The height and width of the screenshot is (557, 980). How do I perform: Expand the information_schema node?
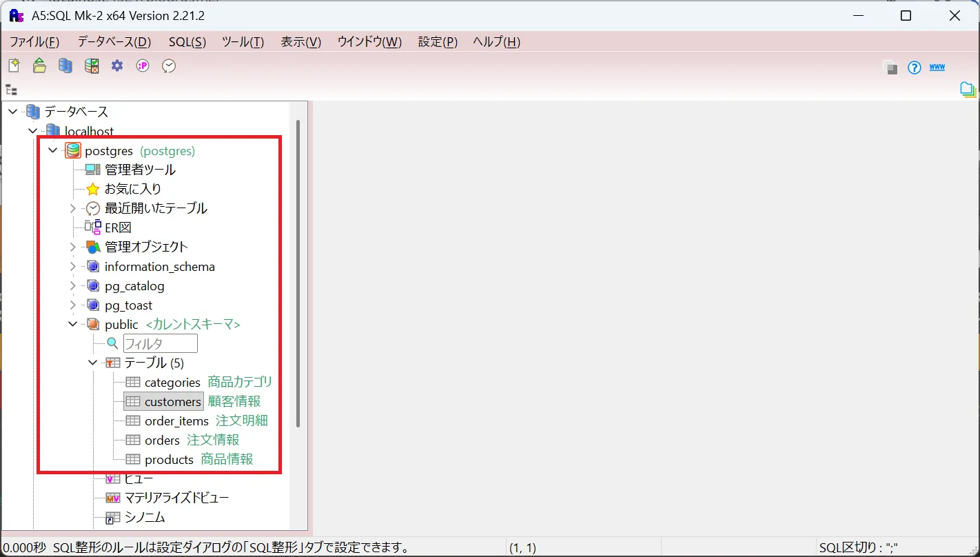coord(73,266)
